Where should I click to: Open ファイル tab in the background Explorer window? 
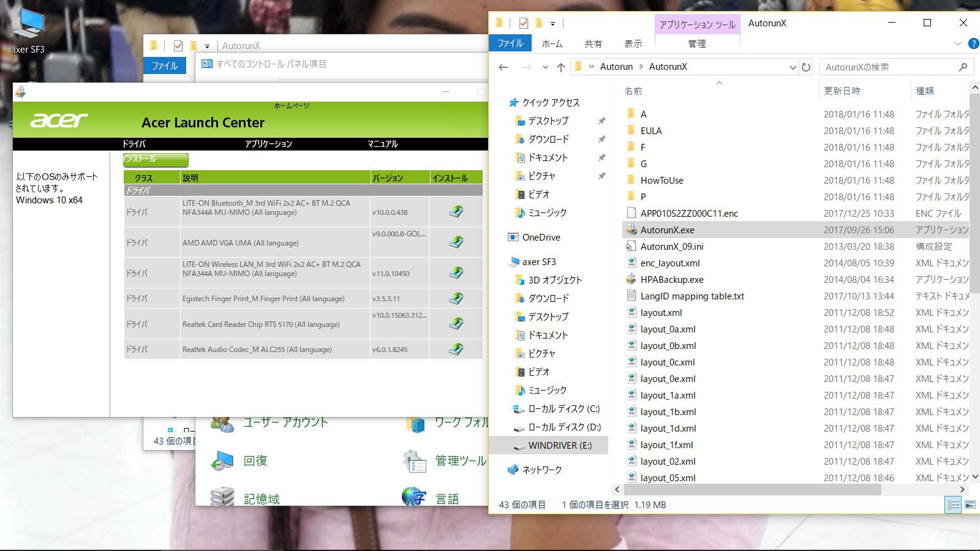pos(165,66)
